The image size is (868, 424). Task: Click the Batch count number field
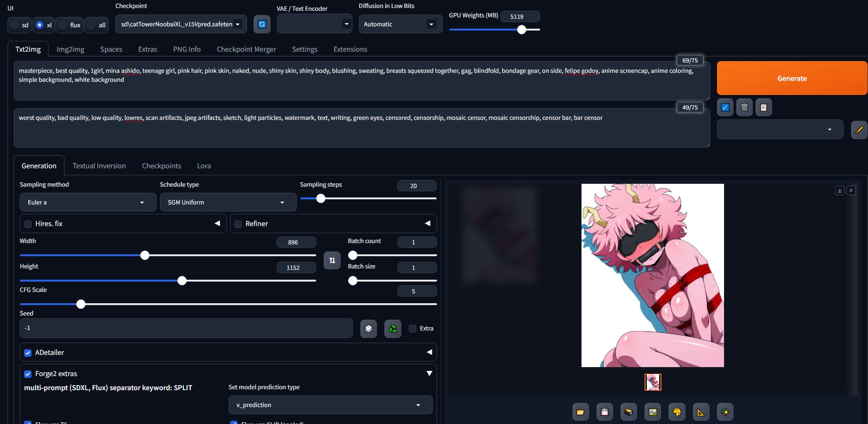(417, 242)
